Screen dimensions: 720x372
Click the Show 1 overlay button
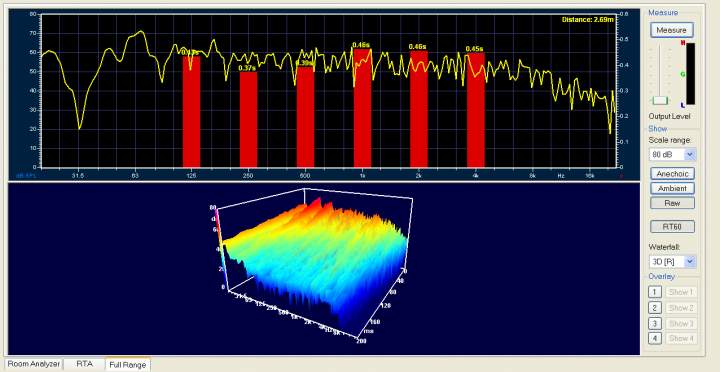click(681, 292)
